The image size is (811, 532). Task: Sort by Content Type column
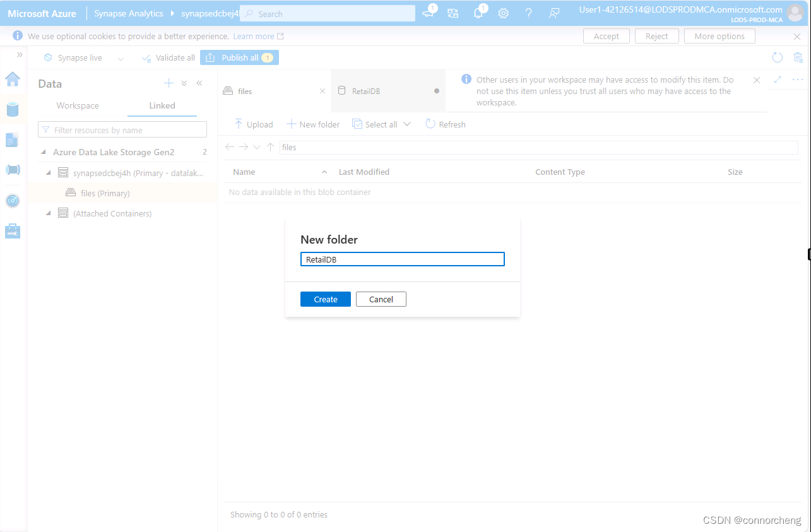click(x=560, y=172)
